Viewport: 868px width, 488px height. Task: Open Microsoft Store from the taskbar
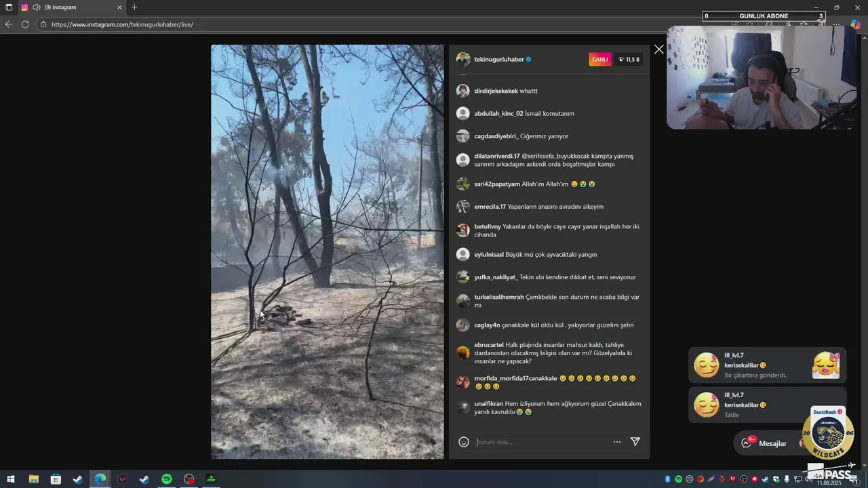tap(56, 479)
